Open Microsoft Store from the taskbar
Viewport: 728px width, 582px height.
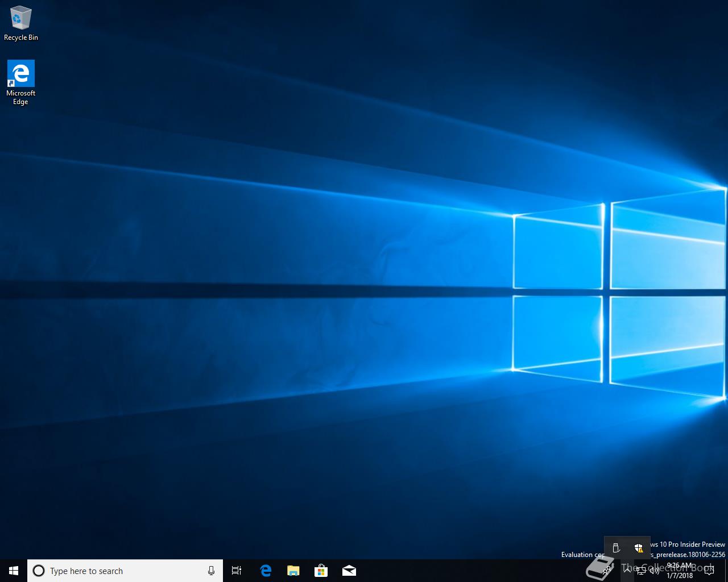321,571
